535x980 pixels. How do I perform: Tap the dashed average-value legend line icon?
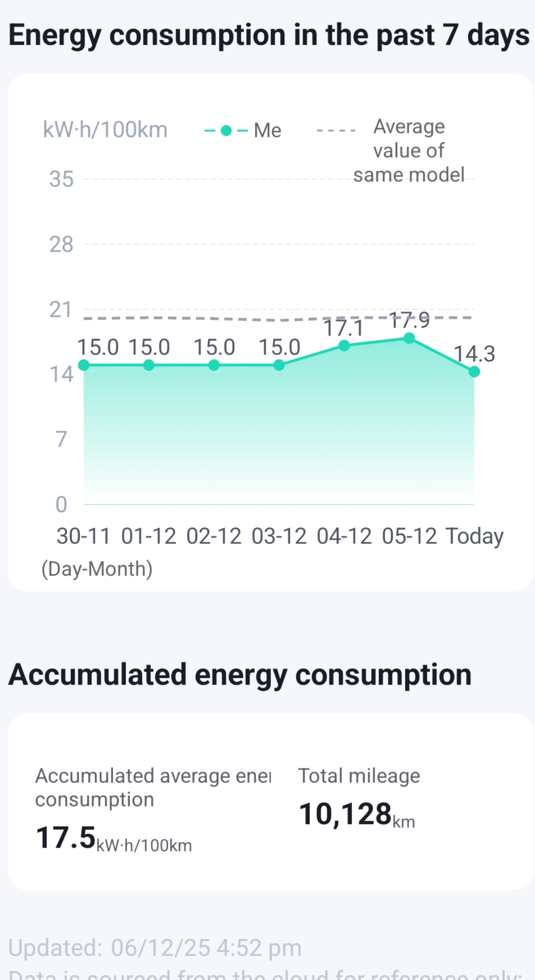pos(336,131)
